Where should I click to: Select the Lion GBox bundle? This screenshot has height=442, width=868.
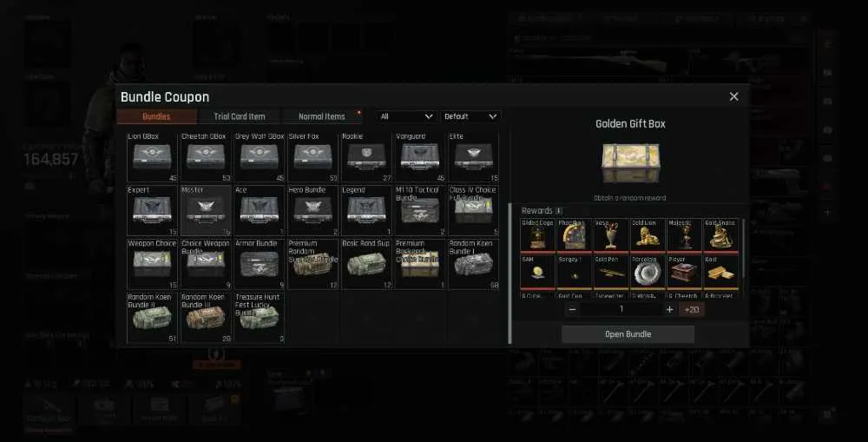152,157
